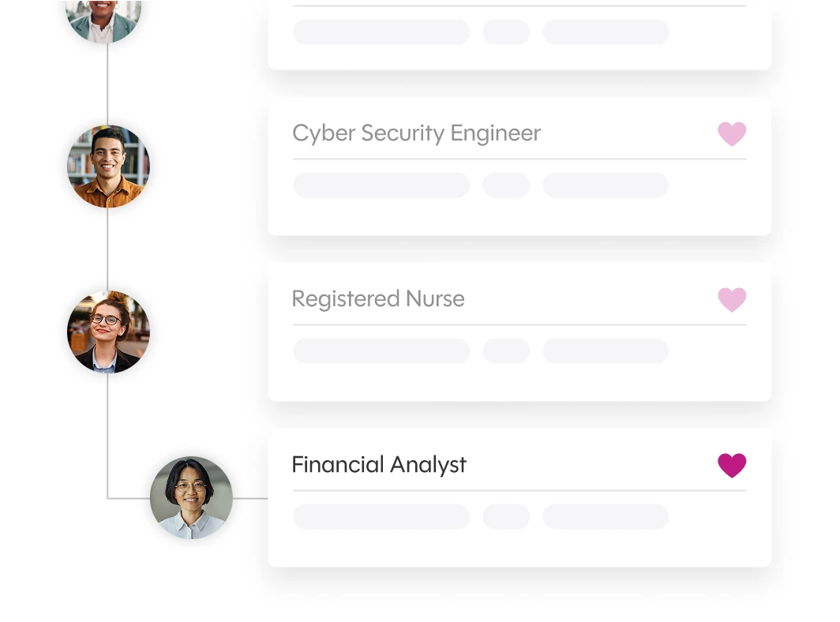The image size is (840, 622).
Task: Favorite the Cyber Security Engineer job with heart
Action: pyautogui.click(x=732, y=133)
